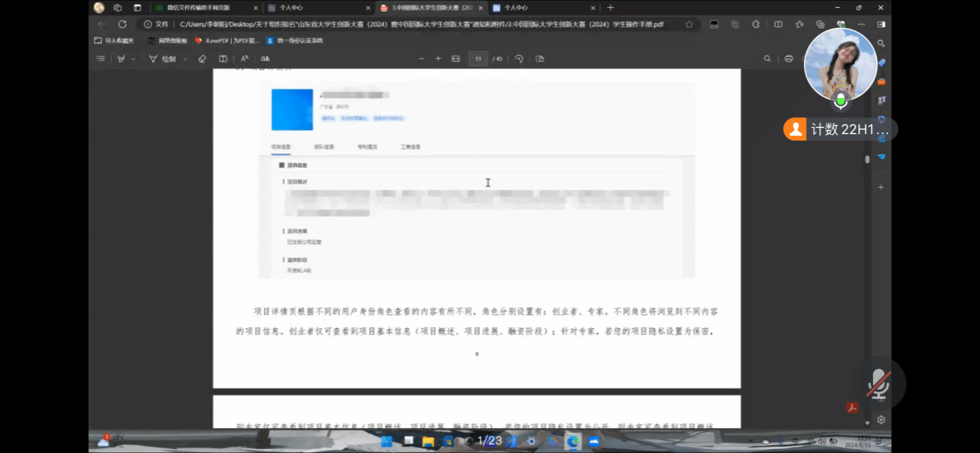Open the PDF table of contents panel

101,59
